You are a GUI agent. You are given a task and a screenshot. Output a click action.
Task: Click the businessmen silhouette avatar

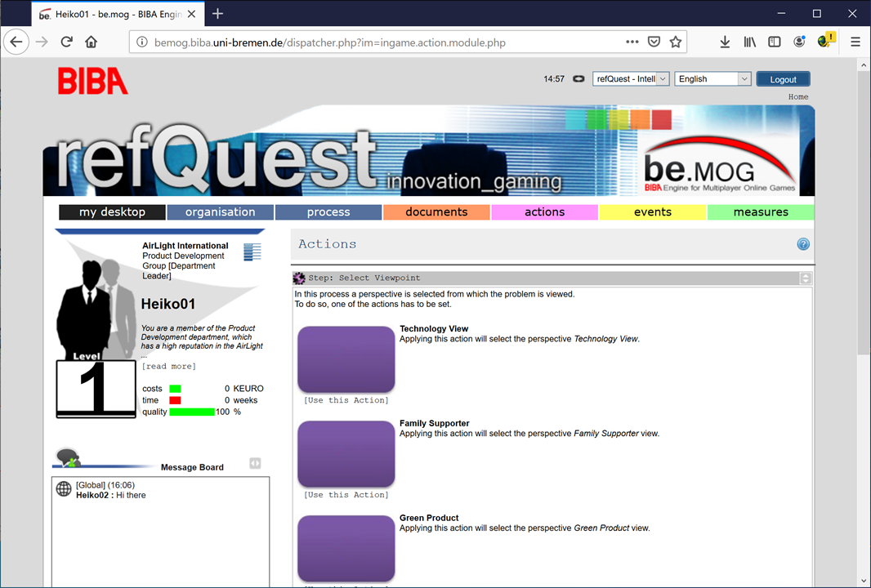tap(96, 310)
